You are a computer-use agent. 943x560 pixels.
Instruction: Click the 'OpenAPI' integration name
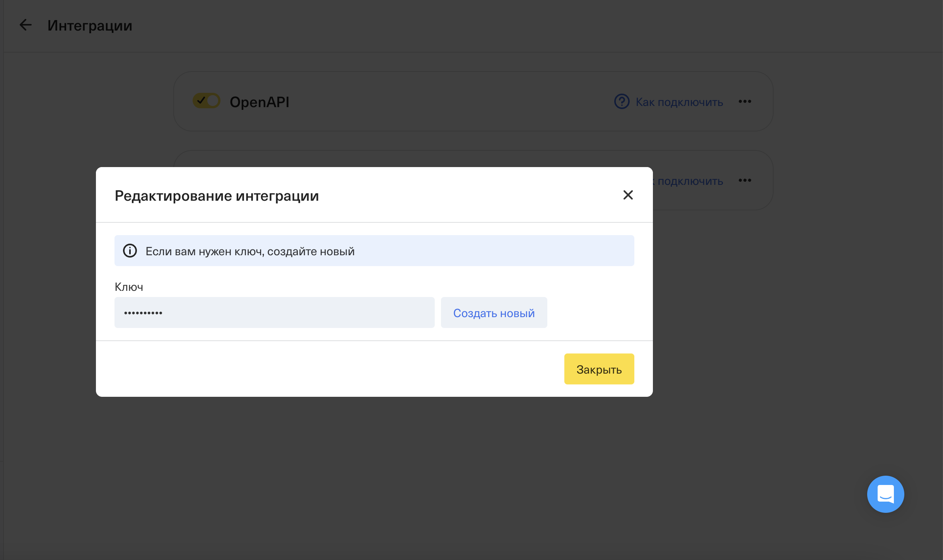[x=259, y=102]
